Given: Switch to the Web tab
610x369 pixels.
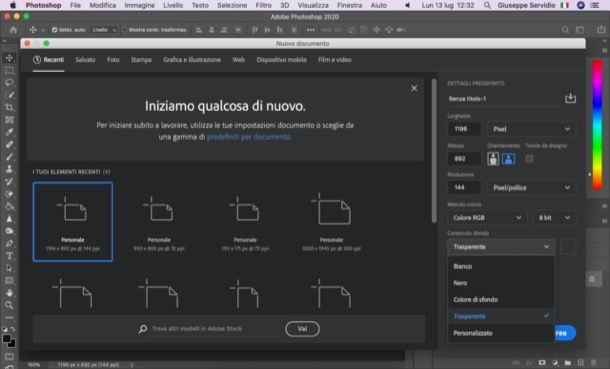Looking at the screenshot, I should [238, 60].
